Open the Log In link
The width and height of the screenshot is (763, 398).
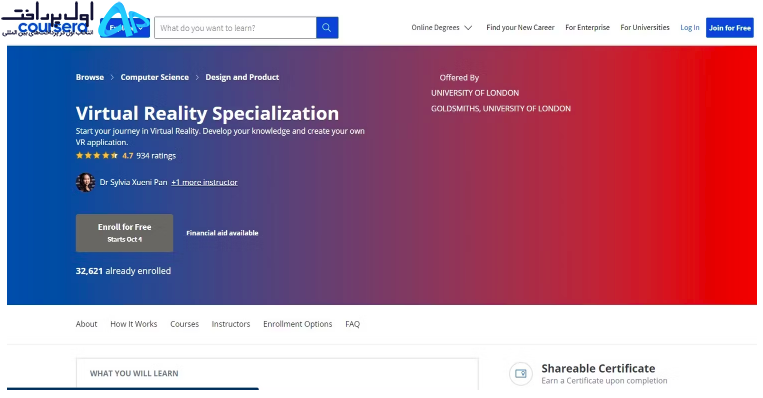point(690,28)
